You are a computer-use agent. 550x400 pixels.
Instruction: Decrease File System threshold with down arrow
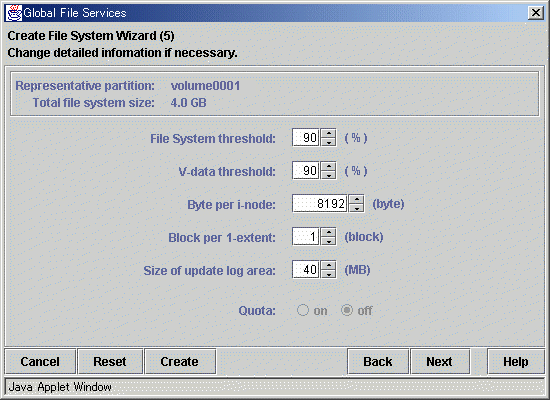328,142
